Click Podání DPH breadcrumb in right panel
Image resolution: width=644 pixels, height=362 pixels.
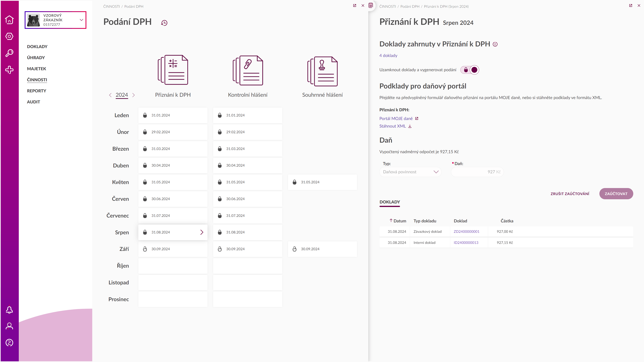click(410, 7)
